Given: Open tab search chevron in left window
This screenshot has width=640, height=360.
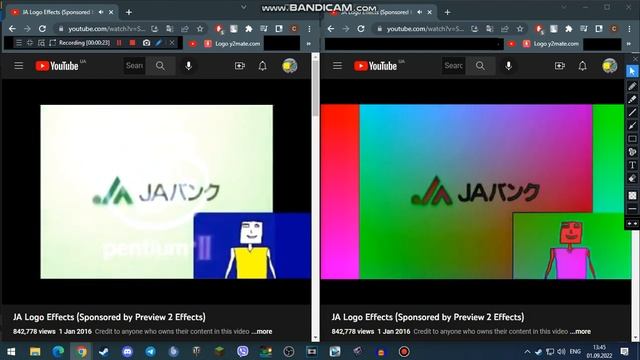Looking at the screenshot, I should pyautogui.click(x=244, y=7).
